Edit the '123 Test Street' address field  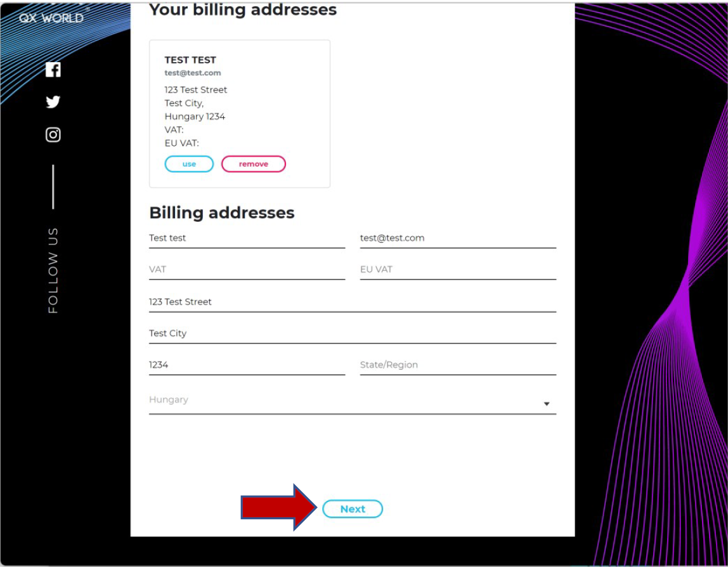pos(352,302)
